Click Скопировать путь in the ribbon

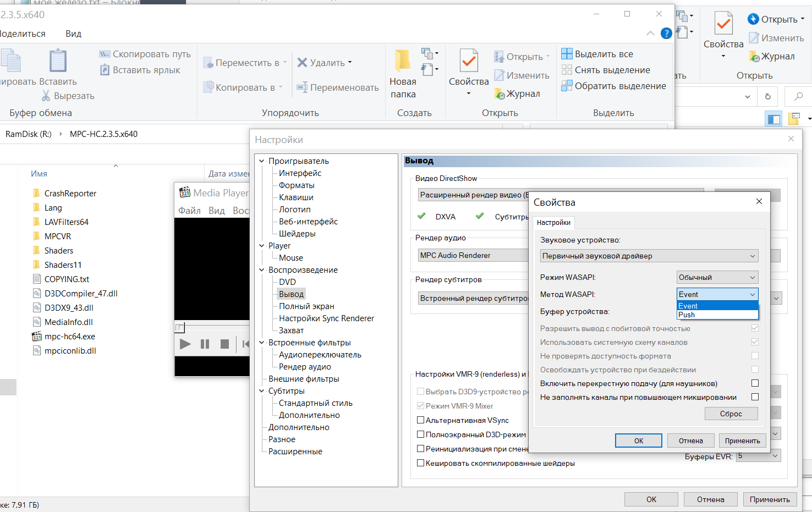(x=145, y=54)
